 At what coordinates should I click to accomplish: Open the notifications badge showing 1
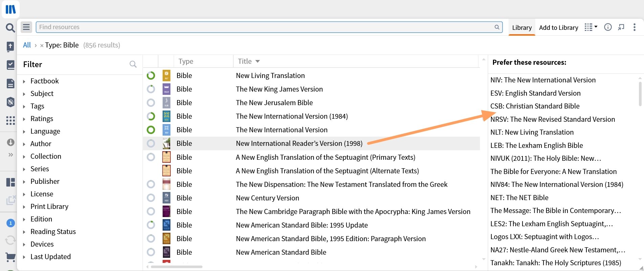point(10,223)
